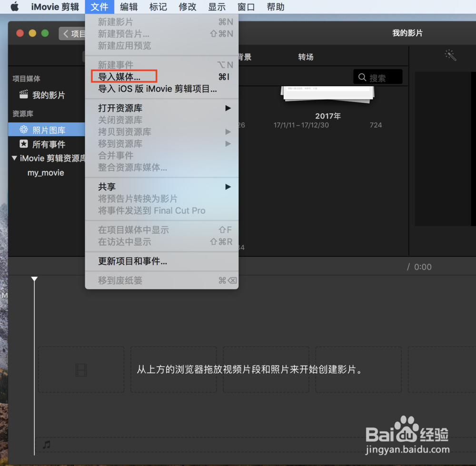
Task: Choose 更新项目和事件... menu entry
Action: (x=161, y=261)
